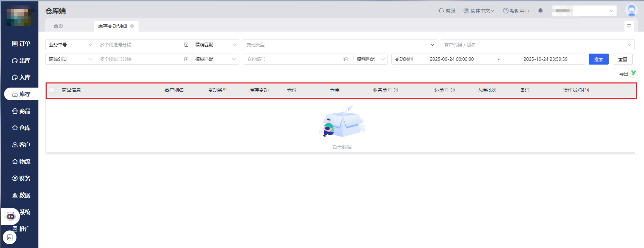The image size is (644, 248).
Task: Click the 运单号 column help icon
Action: tap(453, 90)
